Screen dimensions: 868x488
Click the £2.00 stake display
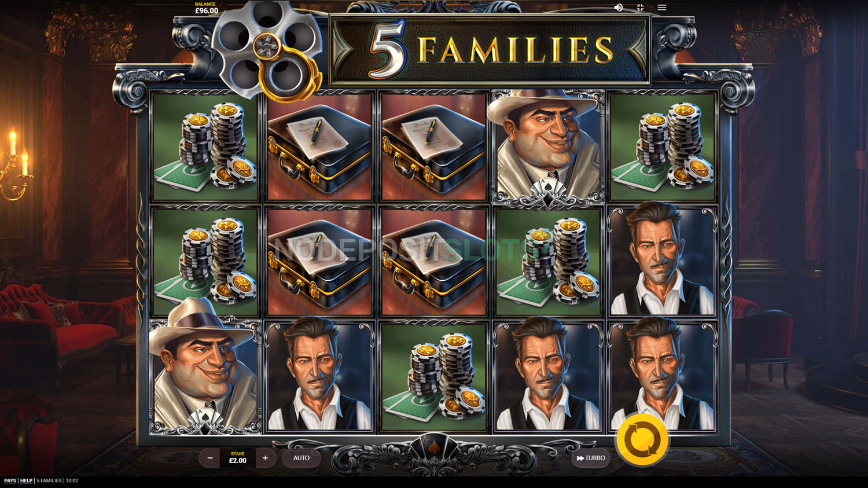click(x=238, y=458)
